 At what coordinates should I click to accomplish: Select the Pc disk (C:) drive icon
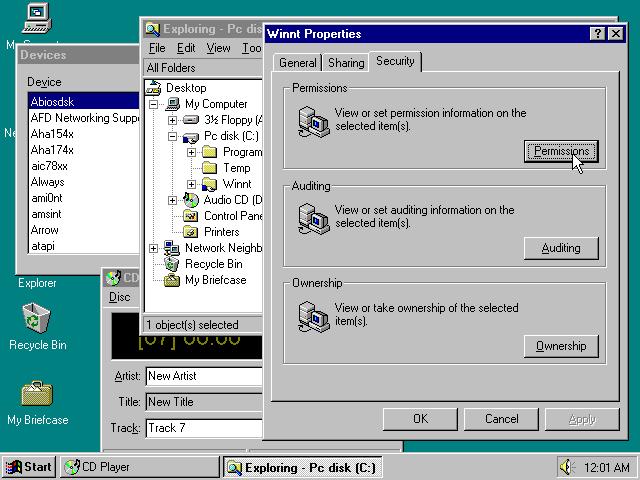[x=191, y=136]
